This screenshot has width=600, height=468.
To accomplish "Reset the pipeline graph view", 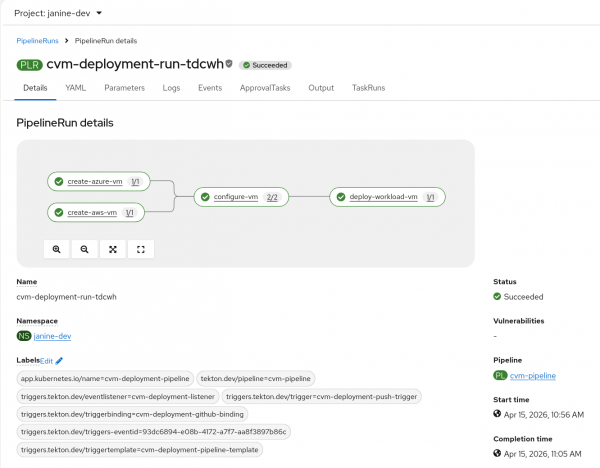I will (141, 249).
